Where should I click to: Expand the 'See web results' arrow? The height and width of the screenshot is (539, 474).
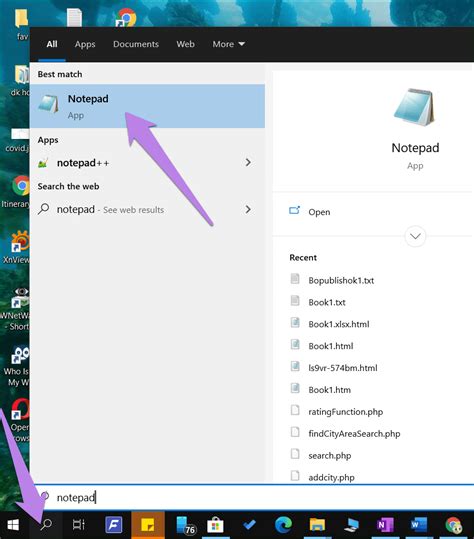(x=248, y=209)
